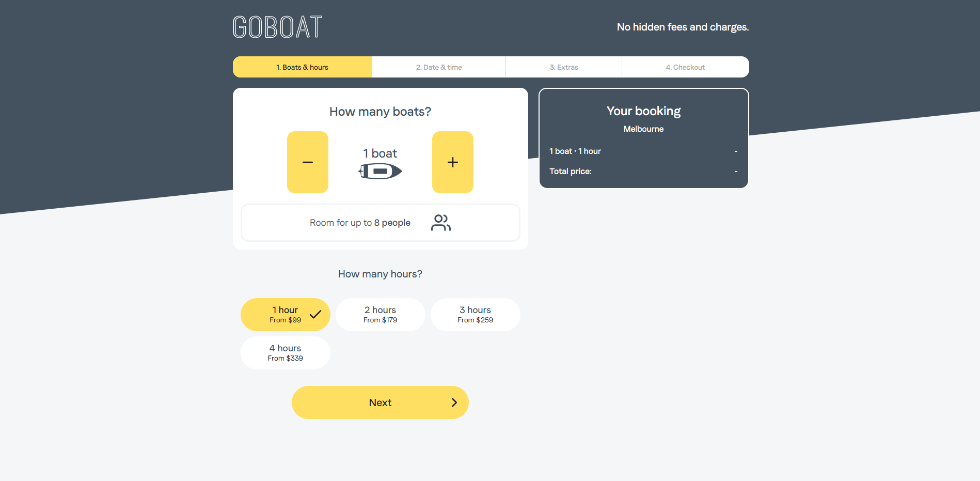
Task: Click the 'Room for up to 8 people' text
Action: [x=360, y=223]
